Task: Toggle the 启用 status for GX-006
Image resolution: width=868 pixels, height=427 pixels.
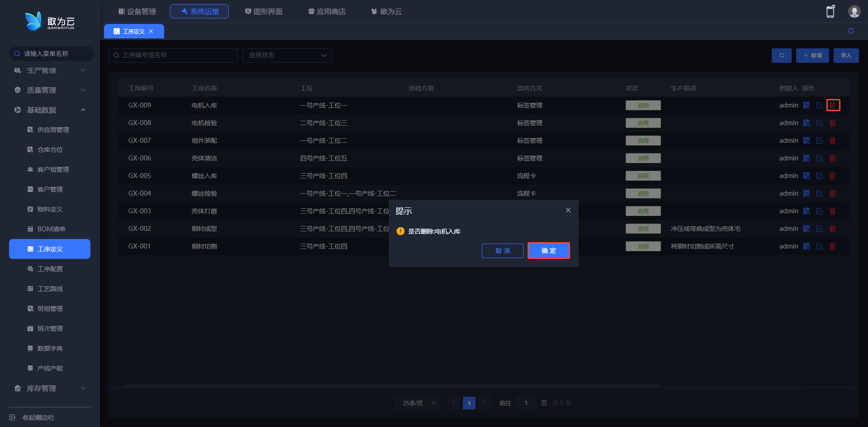Action: pyautogui.click(x=643, y=158)
